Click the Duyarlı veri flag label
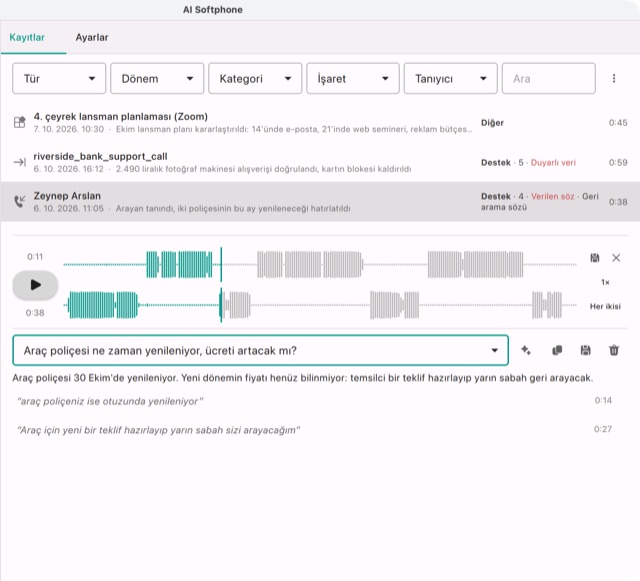The image size is (640, 581). [x=553, y=163]
